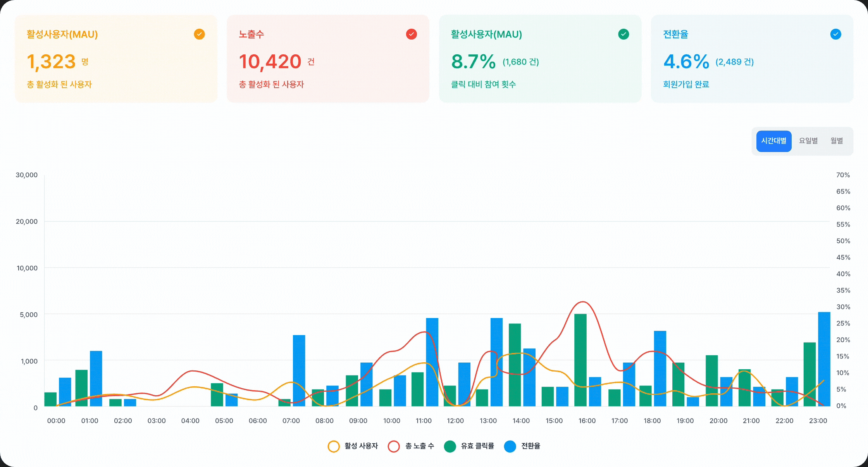
Task: Click the 유효 클릭률 green legend dot
Action: (x=451, y=446)
